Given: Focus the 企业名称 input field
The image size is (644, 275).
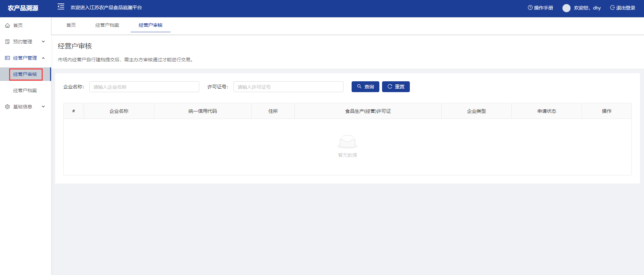Looking at the screenshot, I should tap(144, 87).
